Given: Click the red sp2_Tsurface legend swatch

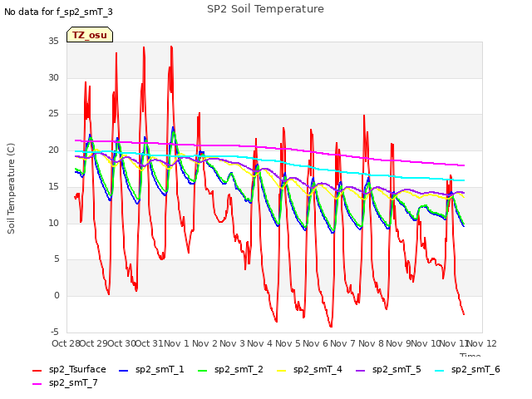Looking at the screenshot, I should click(37, 371).
